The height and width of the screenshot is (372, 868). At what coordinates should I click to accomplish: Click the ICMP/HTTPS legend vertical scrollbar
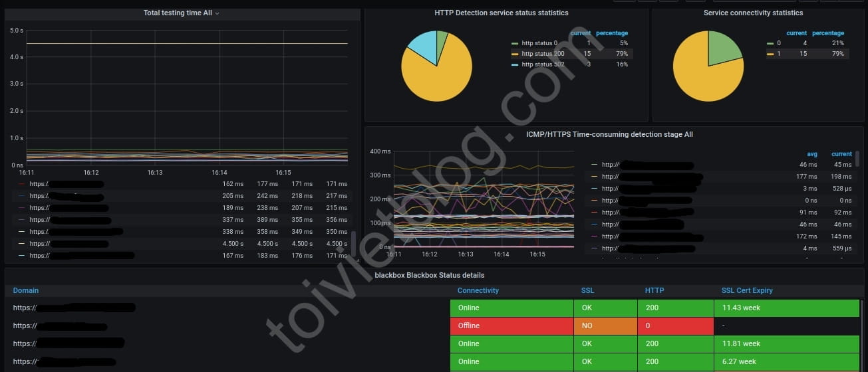(857, 158)
